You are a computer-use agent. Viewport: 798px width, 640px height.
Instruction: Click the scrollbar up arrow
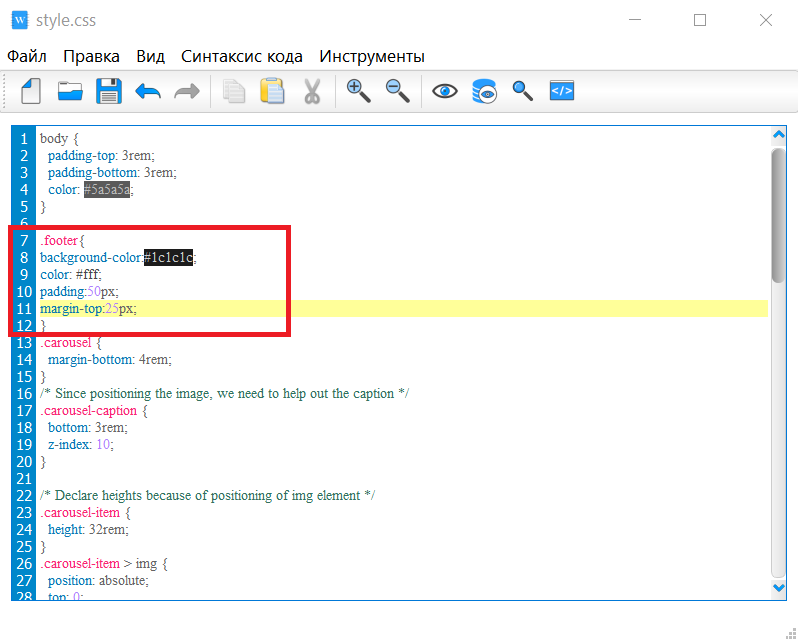pyautogui.click(x=779, y=135)
